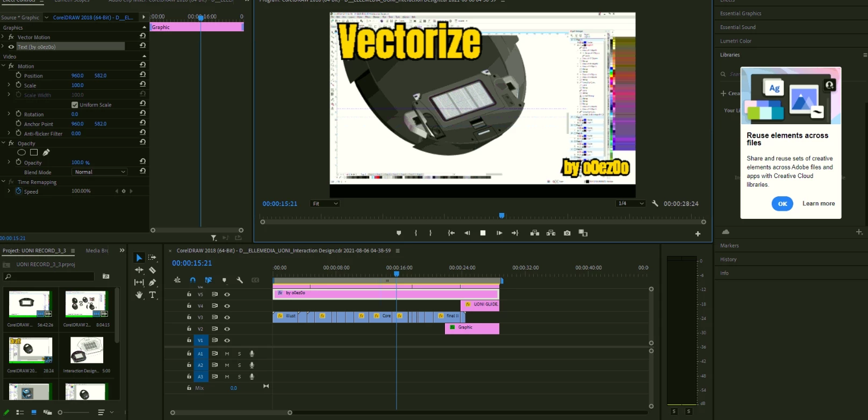Click OK in Reuse elements popup
This screenshot has height=420, width=868.
click(x=783, y=204)
